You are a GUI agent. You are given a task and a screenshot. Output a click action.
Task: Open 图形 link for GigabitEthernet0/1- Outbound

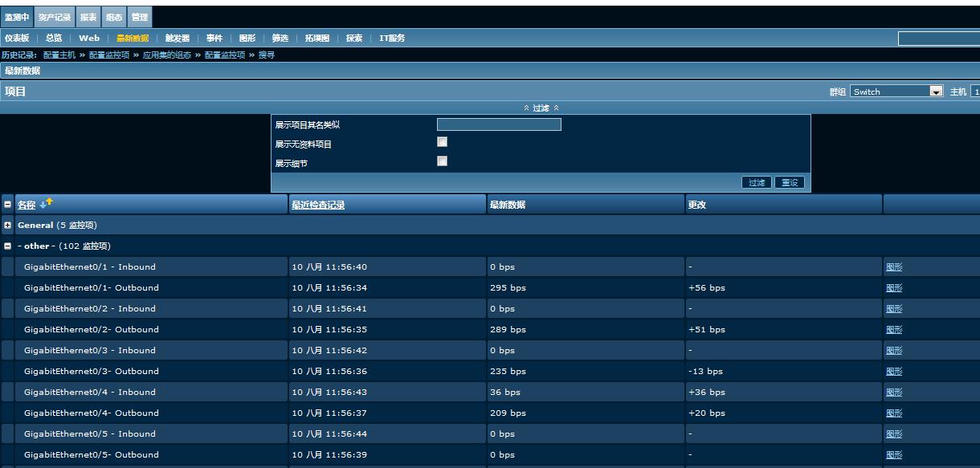point(894,288)
